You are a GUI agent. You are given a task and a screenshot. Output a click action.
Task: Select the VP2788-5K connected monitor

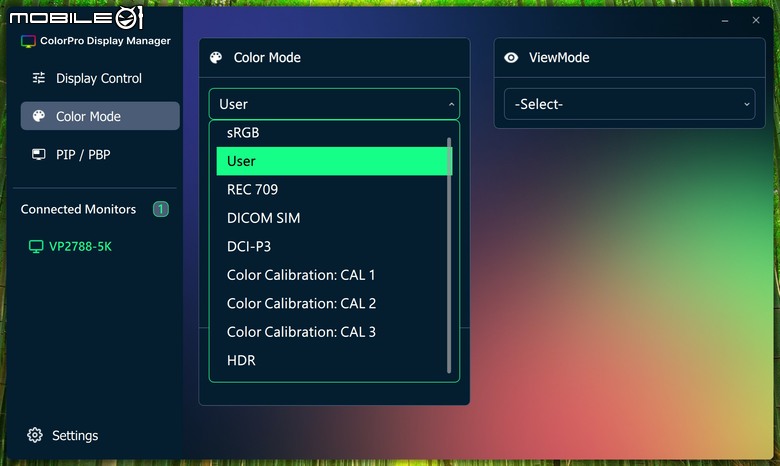tap(71, 246)
